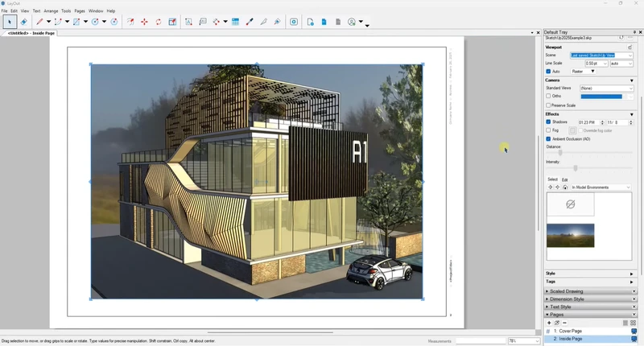Select the Cover Page entry
Image resolution: width=644 pixels, height=346 pixels.
point(569,331)
